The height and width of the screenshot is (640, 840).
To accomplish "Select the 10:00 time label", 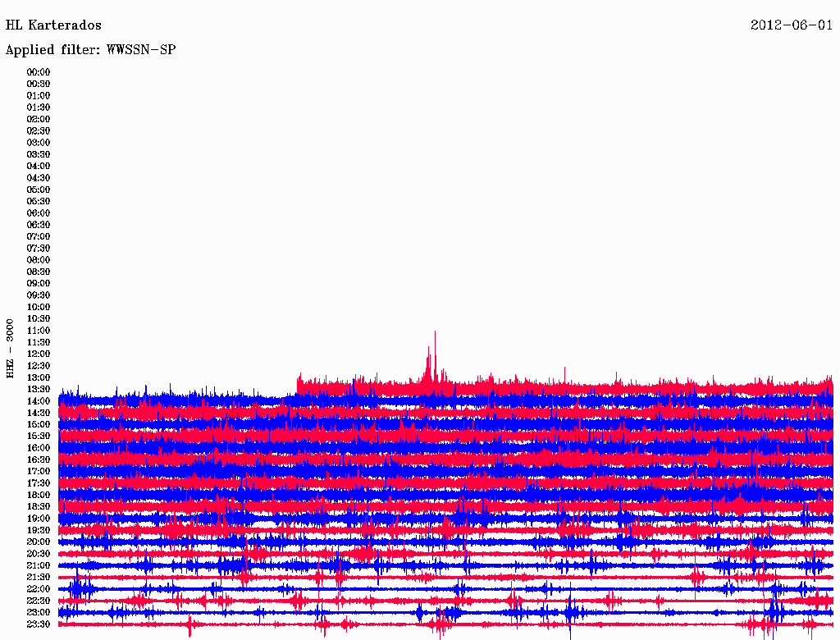I will [39, 307].
